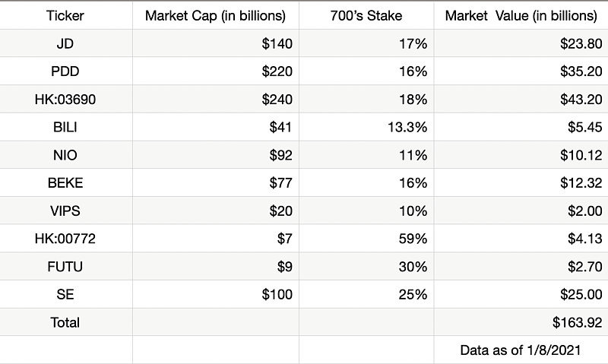Click the Ticker column header
This screenshot has height=364, width=608.
(65, 15)
